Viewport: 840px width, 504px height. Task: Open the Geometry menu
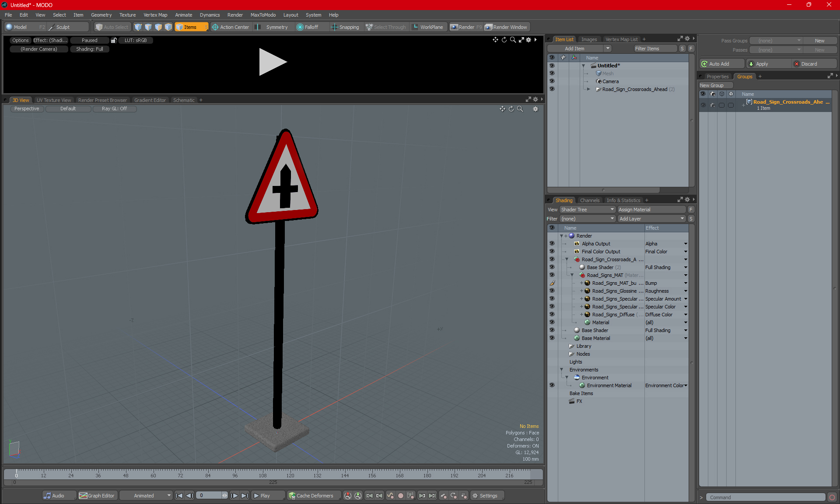coord(101,15)
